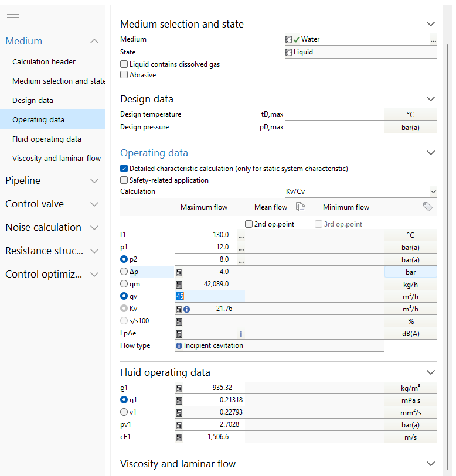This screenshot has width=456, height=476.
Task: Select the p2 radio button
Action: [x=124, y=259]
